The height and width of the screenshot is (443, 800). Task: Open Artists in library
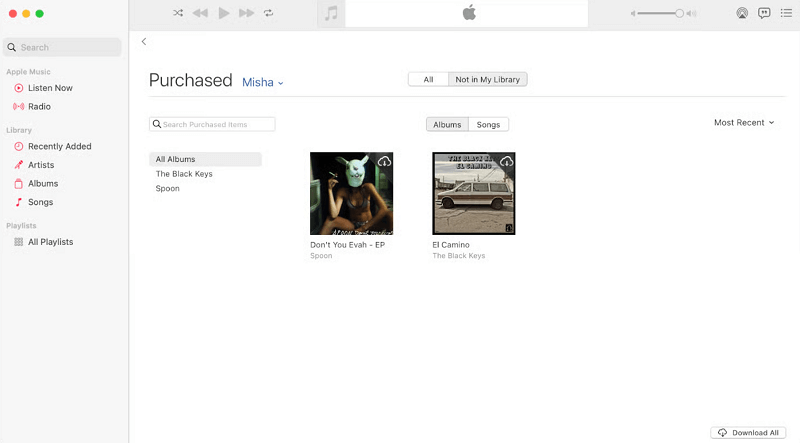[41, 165]
